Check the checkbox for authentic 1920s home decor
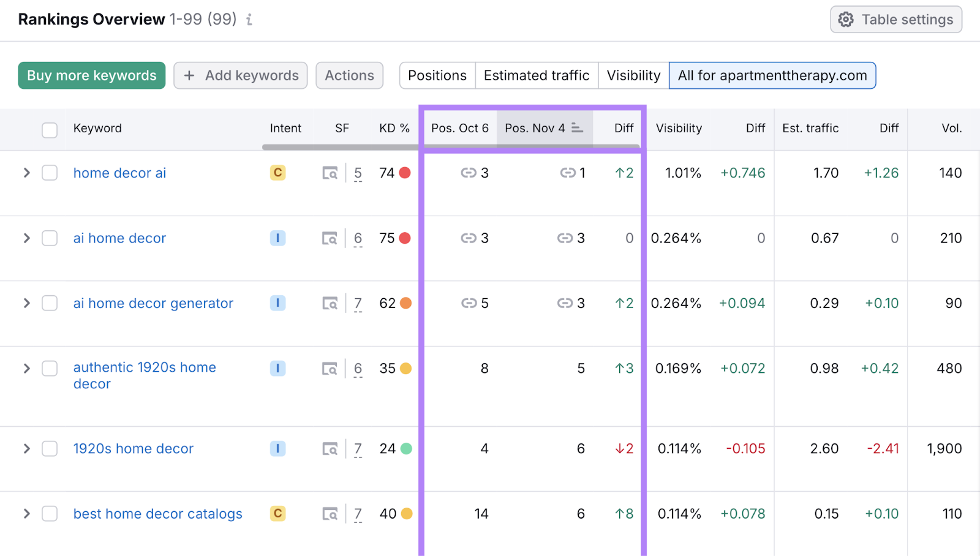 (x=50, y=368)
